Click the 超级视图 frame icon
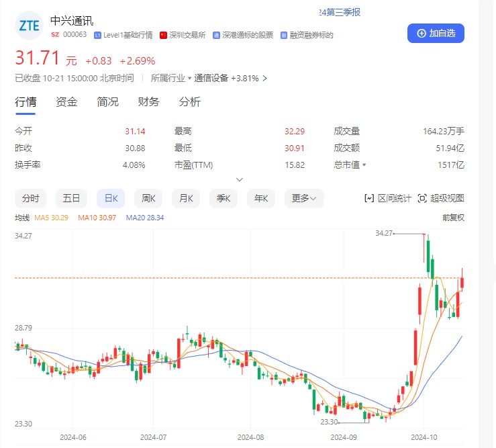Screen dimensions: 496x448 coord(422,199)
